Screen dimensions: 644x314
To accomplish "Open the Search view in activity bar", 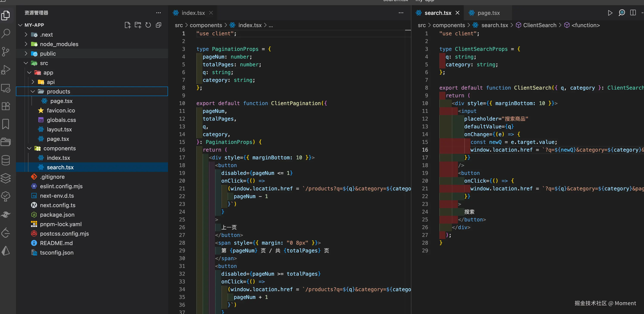I will (x=6, y=33).
